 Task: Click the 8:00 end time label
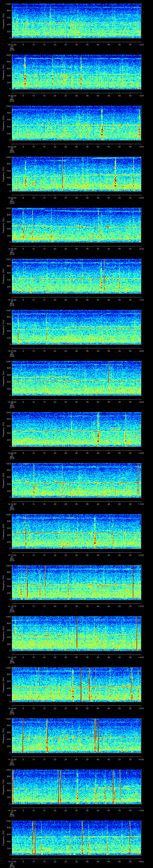point(141,351)
